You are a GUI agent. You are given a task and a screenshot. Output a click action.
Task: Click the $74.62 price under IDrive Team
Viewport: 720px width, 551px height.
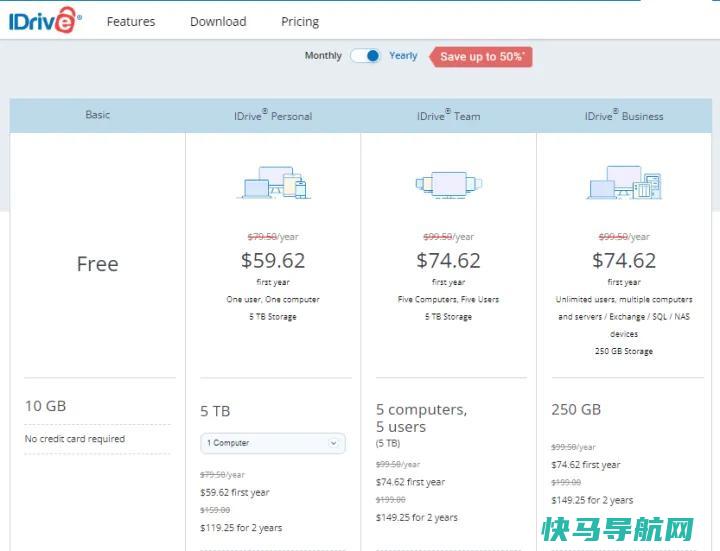(449, 260)
